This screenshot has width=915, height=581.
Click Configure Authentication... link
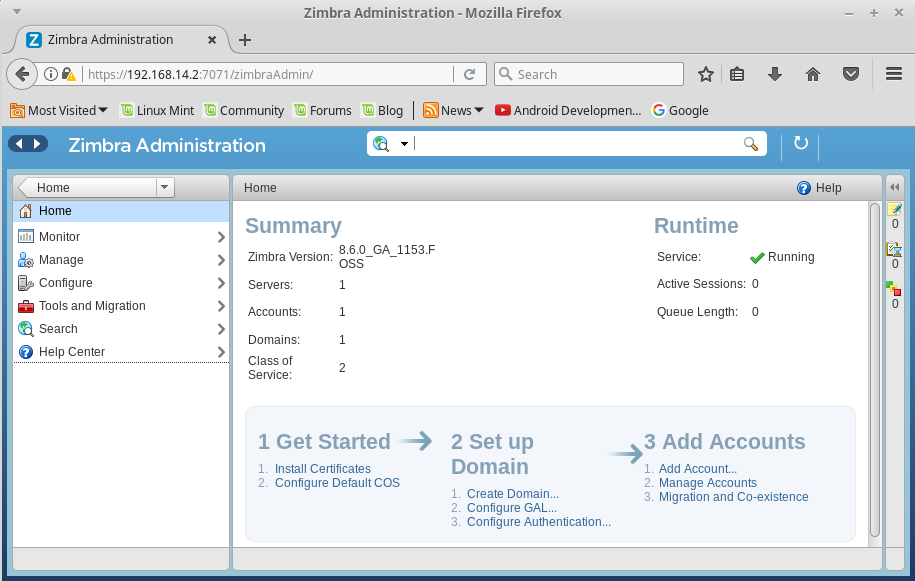[x=539, y=522]
